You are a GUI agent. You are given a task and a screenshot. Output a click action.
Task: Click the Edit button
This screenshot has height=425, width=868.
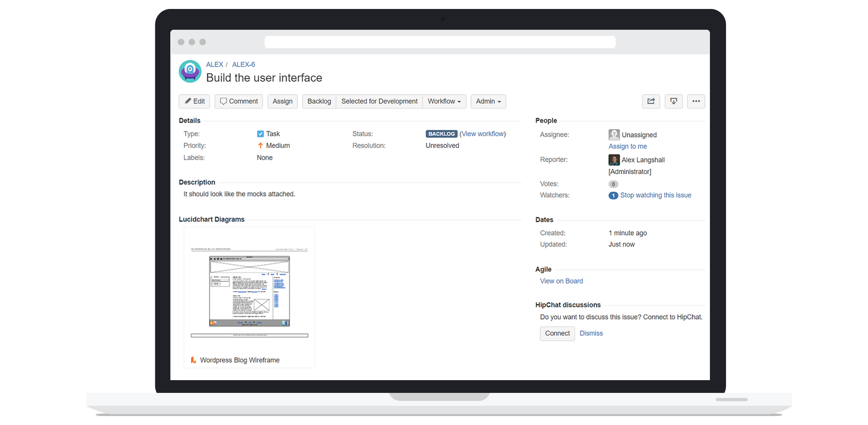(x=194, y=101)
